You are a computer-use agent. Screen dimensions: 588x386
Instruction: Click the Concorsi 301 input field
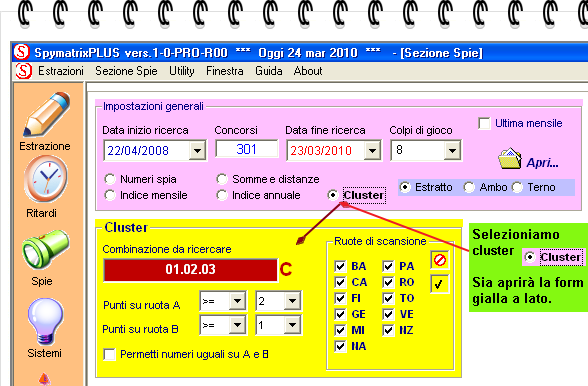(247, 149)
